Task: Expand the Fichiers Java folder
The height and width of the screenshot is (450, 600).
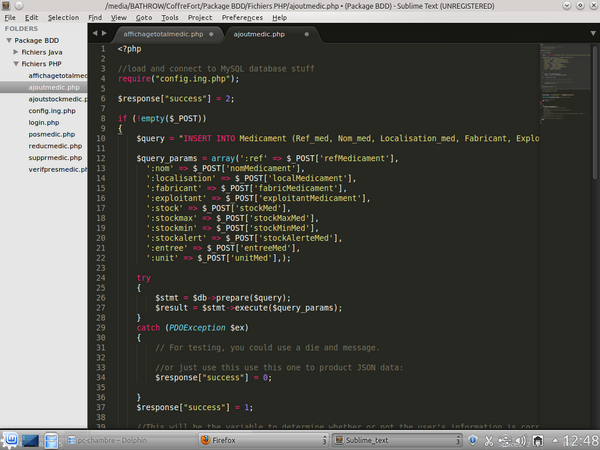Action: pos(15,52)
